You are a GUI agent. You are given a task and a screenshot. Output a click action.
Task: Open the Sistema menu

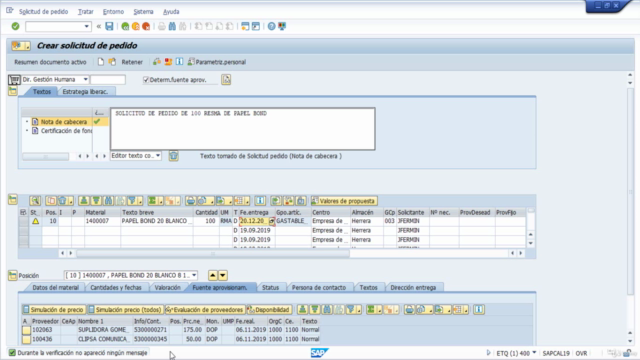pyautogui.click(x=143, y=11)
